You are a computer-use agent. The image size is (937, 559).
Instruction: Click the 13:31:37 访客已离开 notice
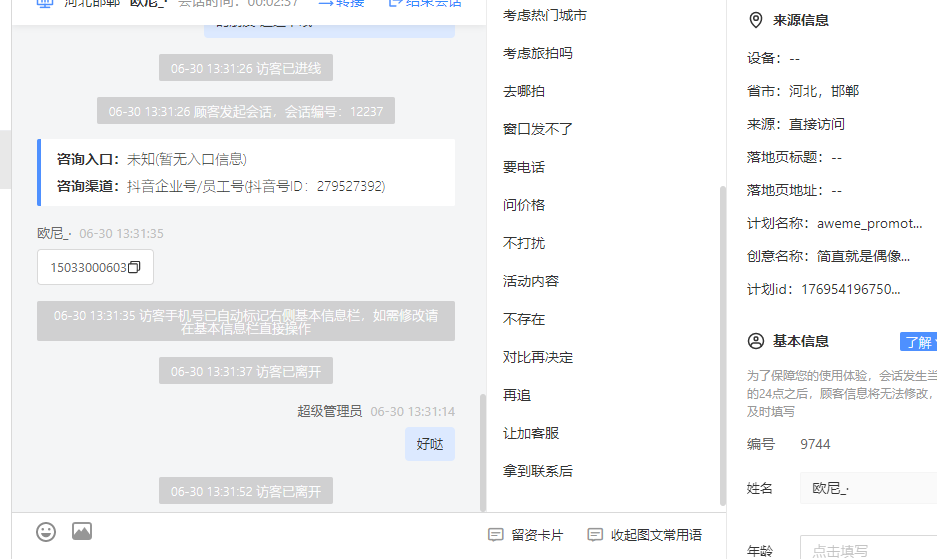coord(246,371)
